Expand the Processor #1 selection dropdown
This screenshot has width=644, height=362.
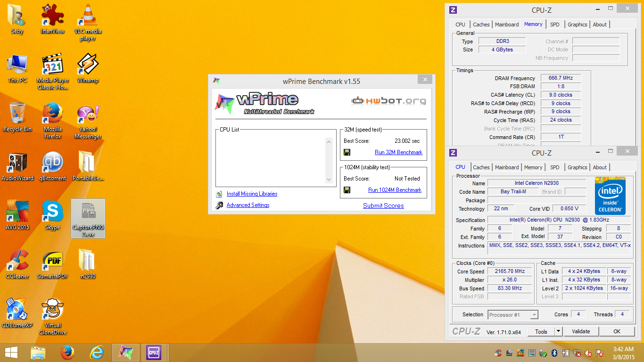click(x=534, y=315)
